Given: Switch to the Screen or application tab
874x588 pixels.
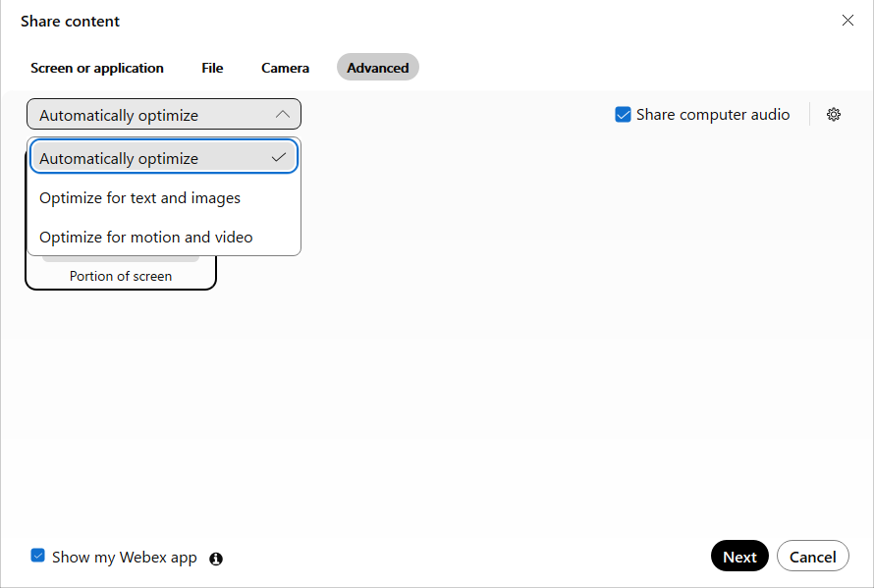Looking at the screenshot, I should point(97,68).
